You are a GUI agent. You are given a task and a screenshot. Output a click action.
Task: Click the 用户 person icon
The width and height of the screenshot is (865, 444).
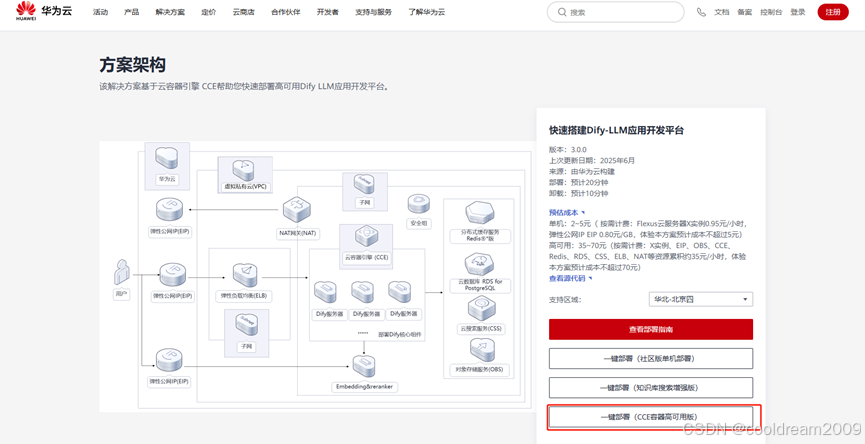[x=122, y=273]
